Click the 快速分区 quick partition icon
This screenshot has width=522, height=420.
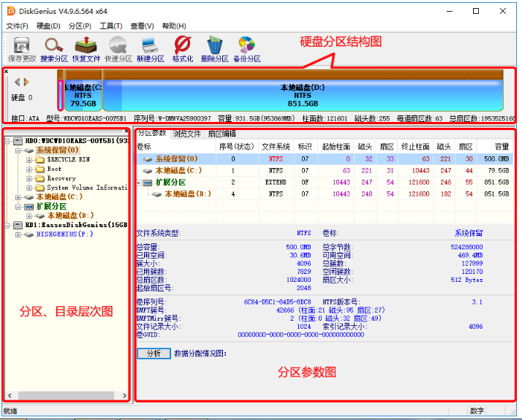click(118, 49)
